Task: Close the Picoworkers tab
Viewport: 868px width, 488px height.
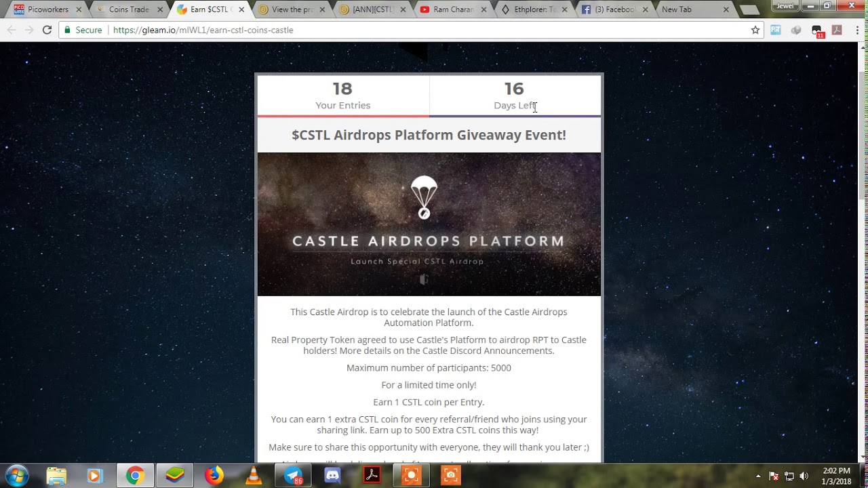Action: (x=79, y=9)
